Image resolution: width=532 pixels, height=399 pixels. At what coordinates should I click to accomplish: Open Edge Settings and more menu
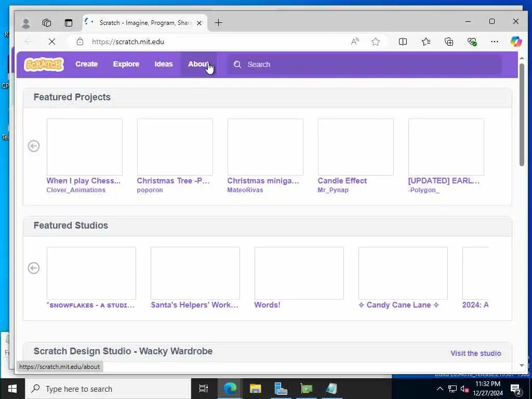click(x=495, y=42)
